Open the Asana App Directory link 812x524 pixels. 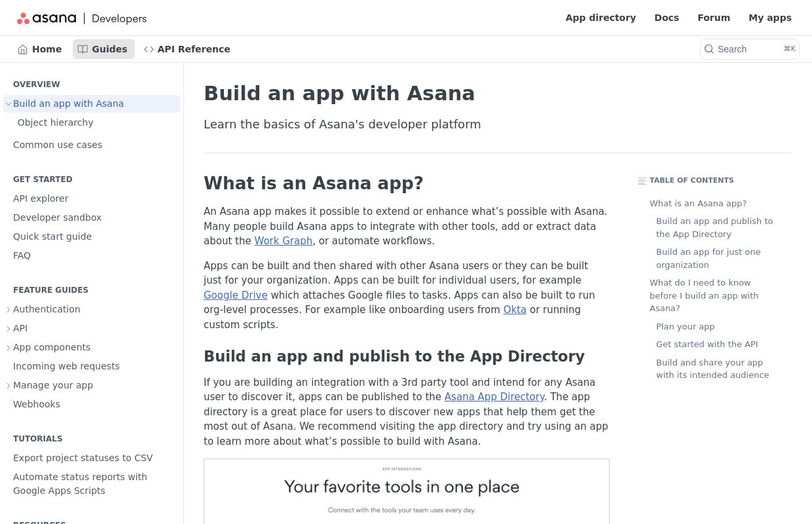(x=494, y=396)
